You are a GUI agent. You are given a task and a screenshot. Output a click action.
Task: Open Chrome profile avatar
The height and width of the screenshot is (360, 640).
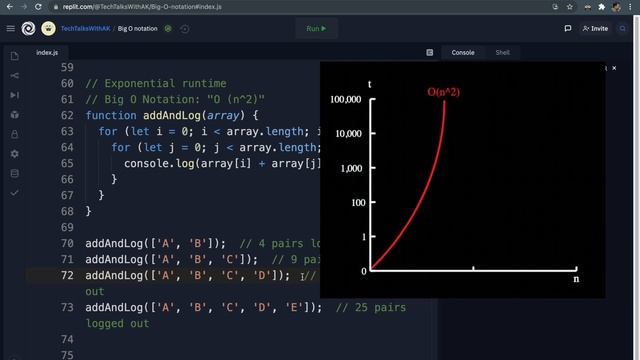(x=616, y=7)
